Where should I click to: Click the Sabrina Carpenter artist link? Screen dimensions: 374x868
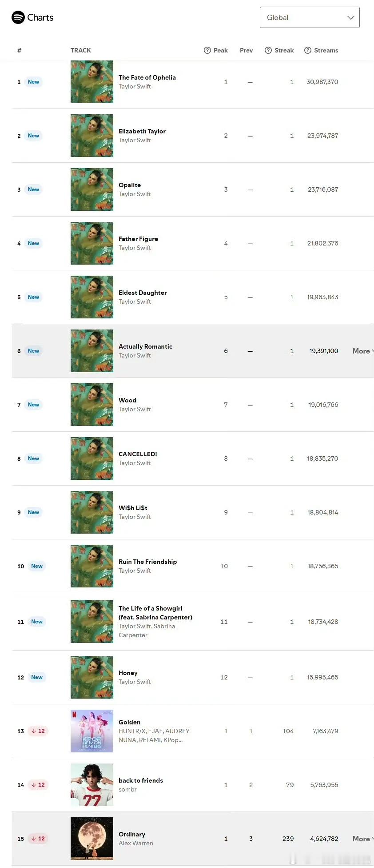pyautogui.click(x=164, y=626)
